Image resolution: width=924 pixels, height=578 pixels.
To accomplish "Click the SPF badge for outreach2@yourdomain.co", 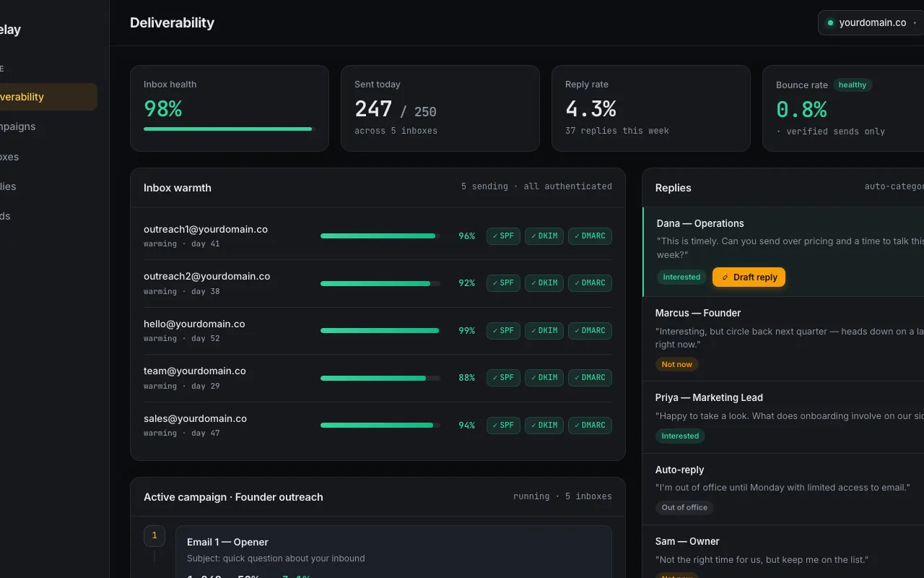I will [503, 283].
